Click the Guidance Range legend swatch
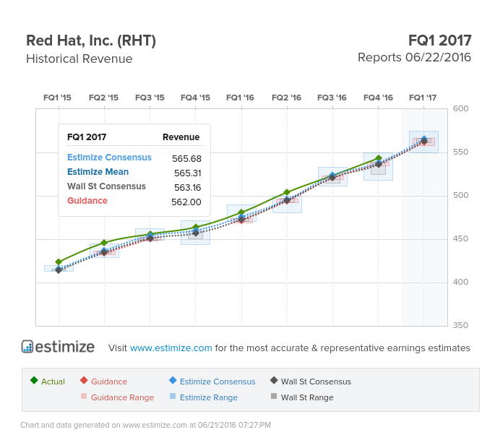 [84, 396]
